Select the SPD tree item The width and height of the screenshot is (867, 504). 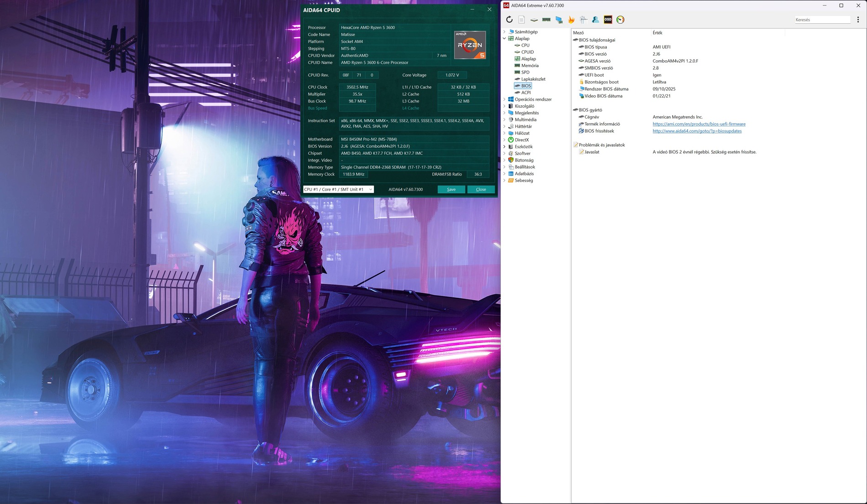pyautogui.click(x=525, y=72)
